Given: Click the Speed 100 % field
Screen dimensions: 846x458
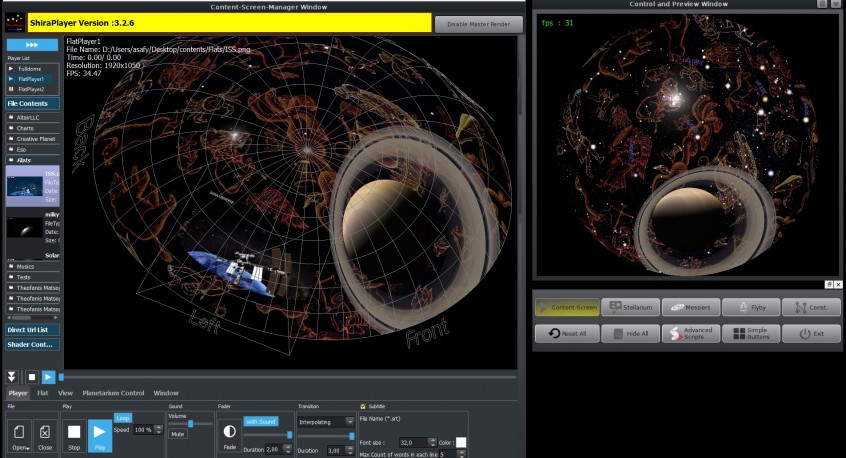Looking at the screenshot, I should point(143,430).
